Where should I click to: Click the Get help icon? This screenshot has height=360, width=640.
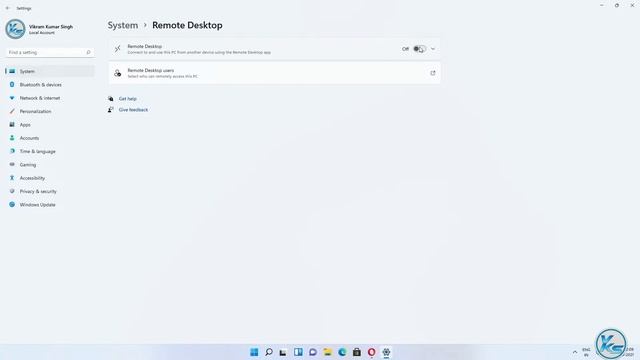click(x=111, y=99)
